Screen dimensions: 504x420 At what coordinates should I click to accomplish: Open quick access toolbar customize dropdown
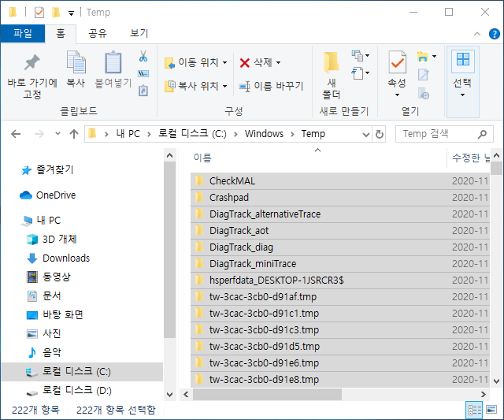(x=71, y=13)
